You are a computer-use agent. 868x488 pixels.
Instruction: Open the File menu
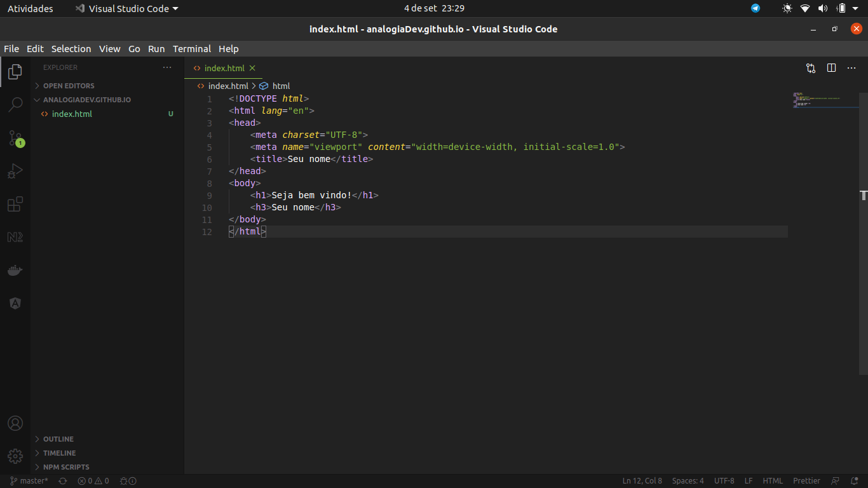point(11,49)
